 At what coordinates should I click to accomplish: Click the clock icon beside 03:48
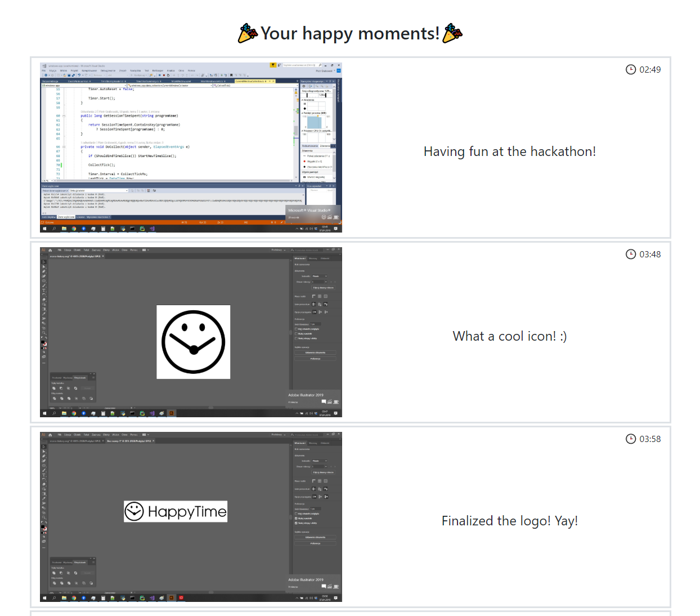631,254
